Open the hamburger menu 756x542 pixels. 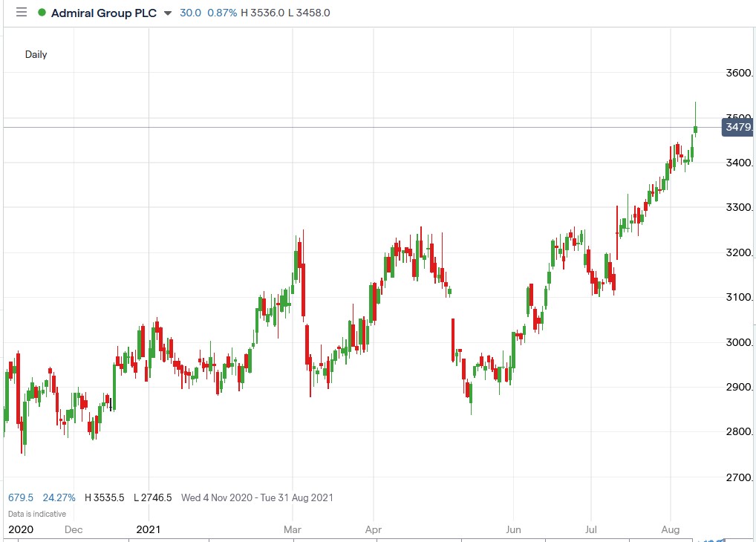pos(22,12)
